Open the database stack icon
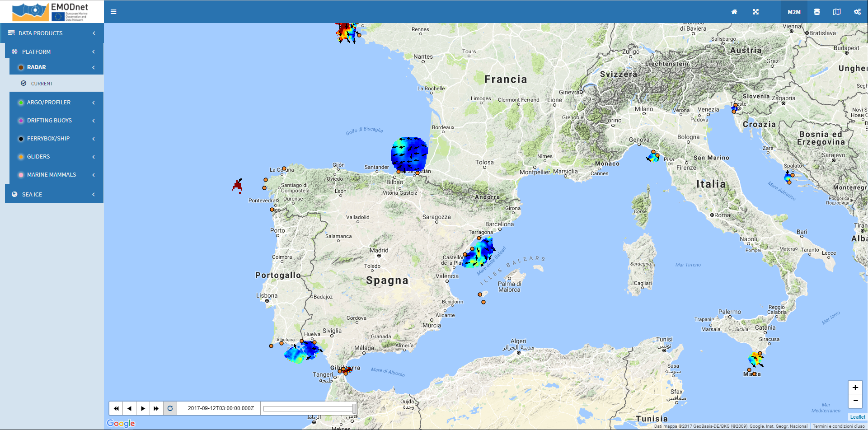 coord(817,12)
